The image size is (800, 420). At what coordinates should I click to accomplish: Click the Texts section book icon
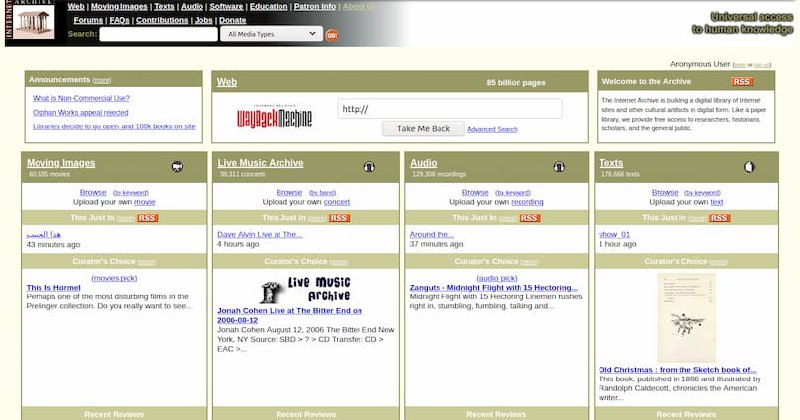click(749, 167)
